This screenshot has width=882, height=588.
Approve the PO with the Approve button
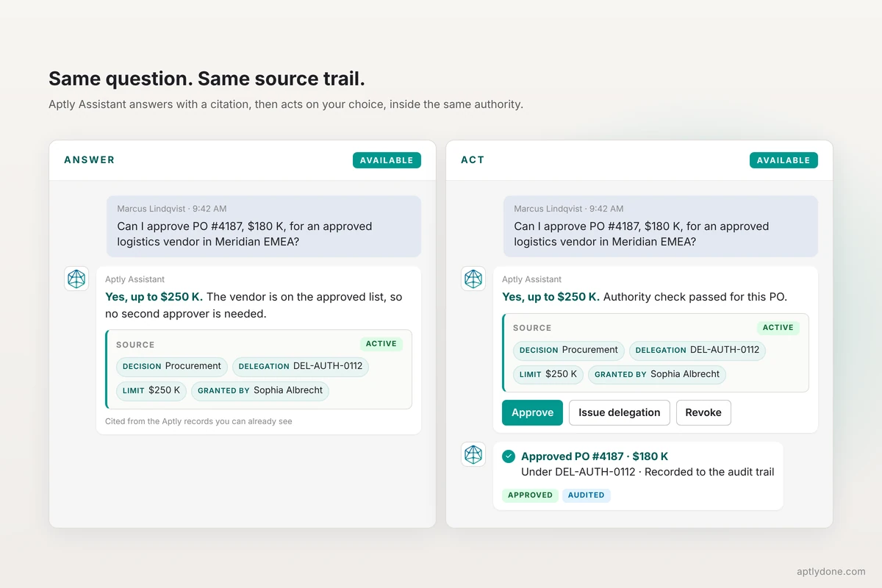[x=532, y=412]
